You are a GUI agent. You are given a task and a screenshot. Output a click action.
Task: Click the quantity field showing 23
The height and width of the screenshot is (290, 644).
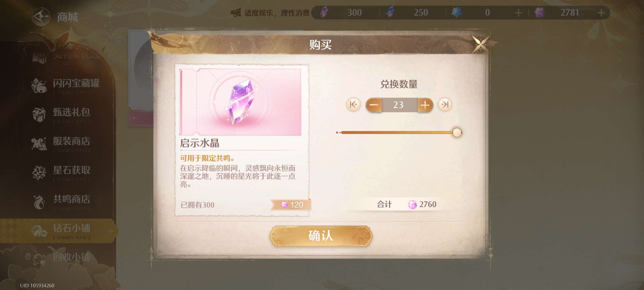pyautogui.click(x=399, y=104)
